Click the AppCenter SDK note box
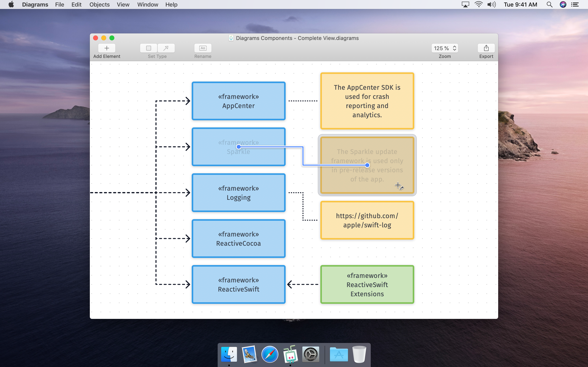588x367 pixels. tap(367, 101)
